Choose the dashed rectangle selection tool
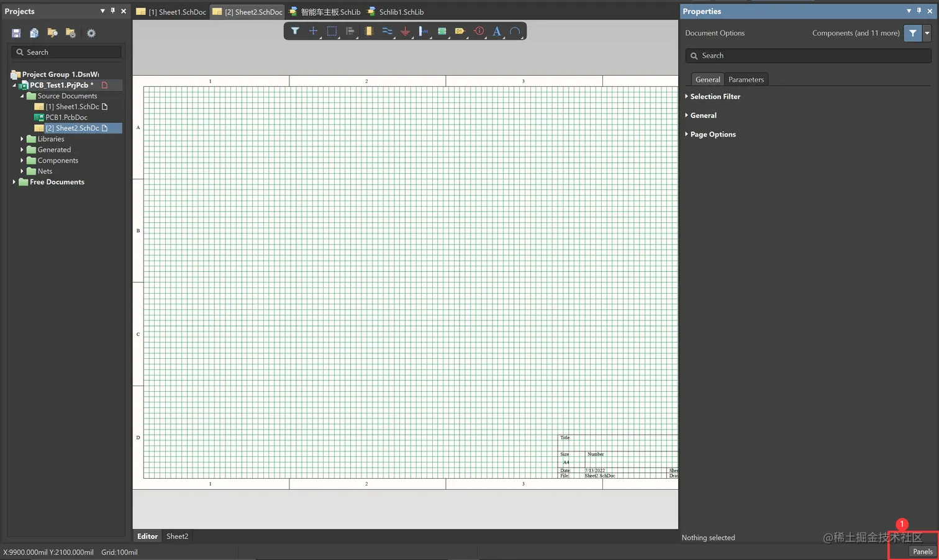This screenshot has width=939, height=560. (332, 31)
